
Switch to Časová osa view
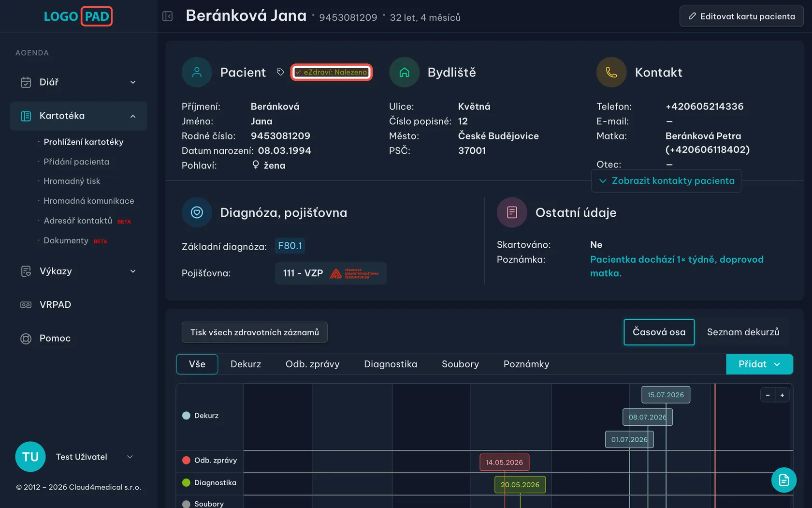click(659, 332)
